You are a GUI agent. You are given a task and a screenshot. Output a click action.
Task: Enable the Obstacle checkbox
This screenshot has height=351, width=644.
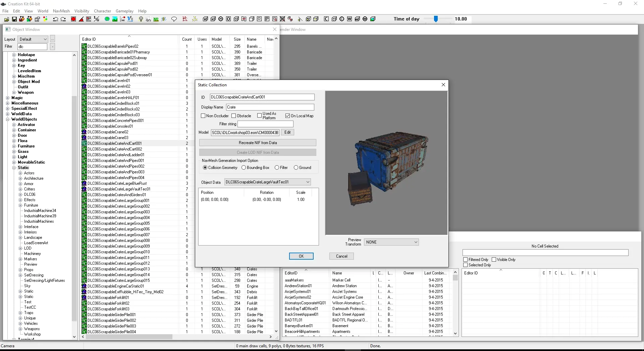click(234, 116)
